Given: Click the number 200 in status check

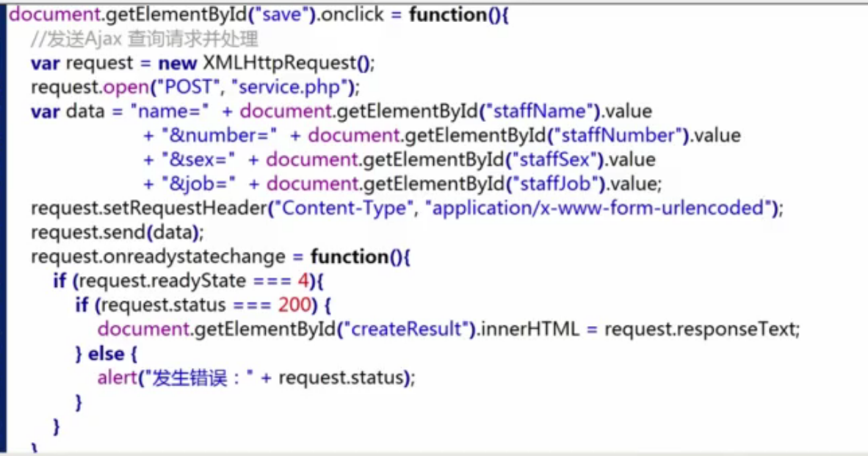Looking at the screenshot, I should (x=294, y=305).
